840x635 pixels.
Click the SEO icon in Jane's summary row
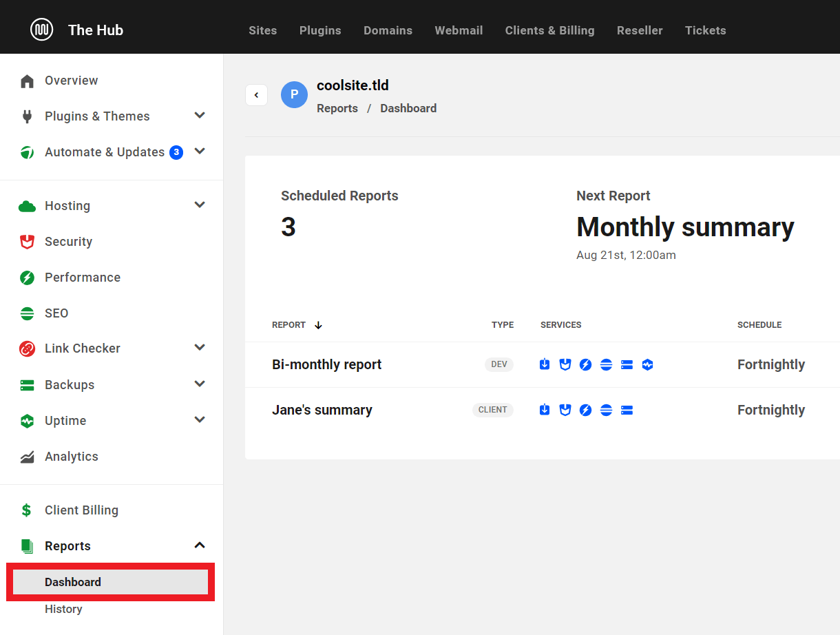click(606, 410)
